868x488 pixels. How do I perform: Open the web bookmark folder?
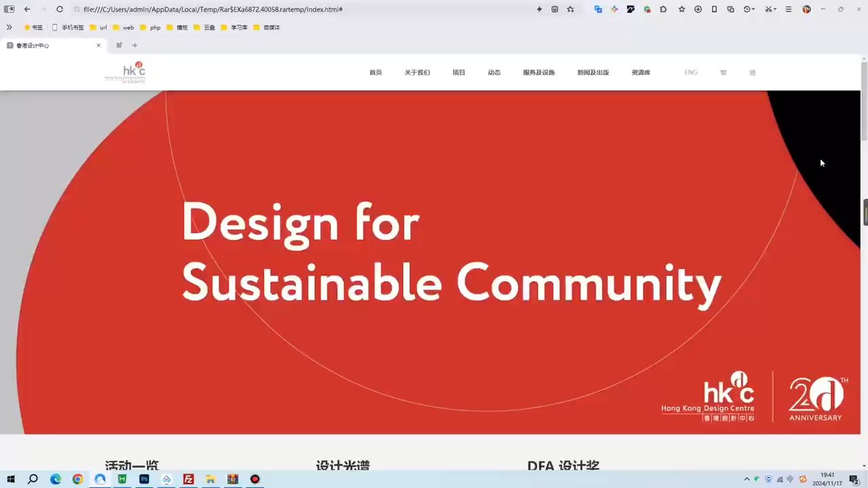tap(123, 28)
